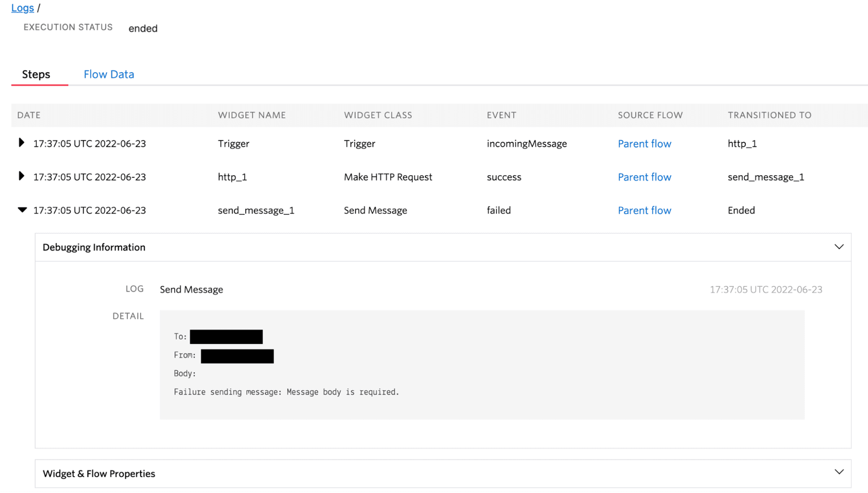Select the failed event label
Viewport: 868px width, 493px height.
coord(498,210)
